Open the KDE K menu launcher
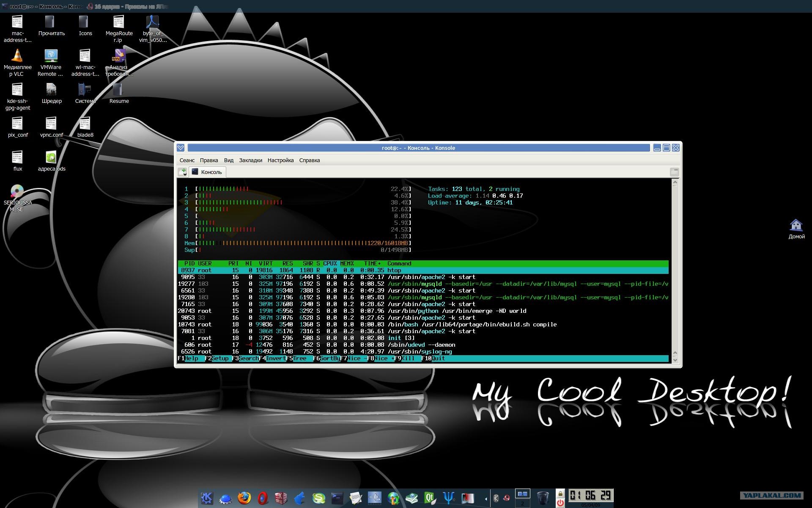Viewport: 812px width, 508px height. coord(207,498)
